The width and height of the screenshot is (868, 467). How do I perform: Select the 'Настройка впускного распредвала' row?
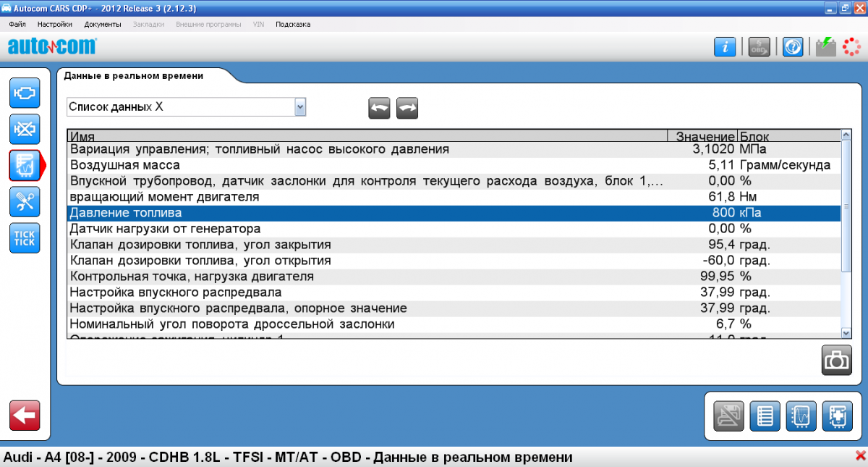click(x=454, y=293)
